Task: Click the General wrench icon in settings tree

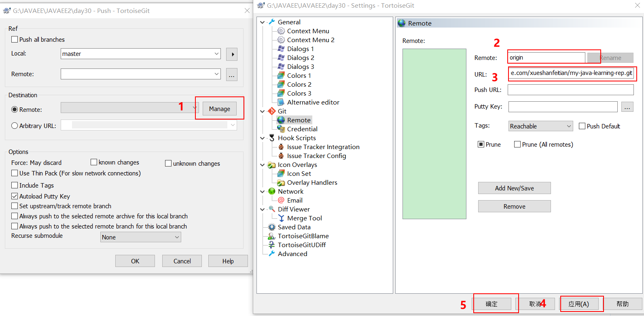Action: (x=272, y=22)
